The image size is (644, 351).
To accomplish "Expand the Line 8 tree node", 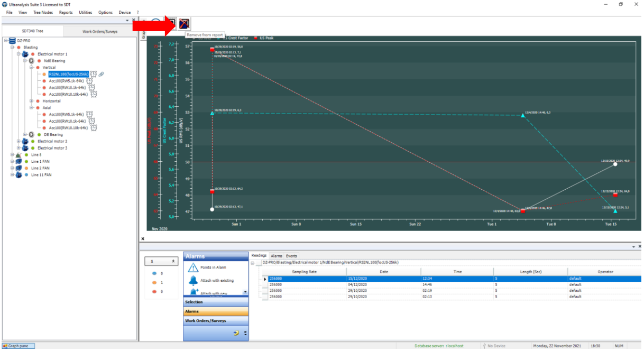I will (x=12, y=155).
